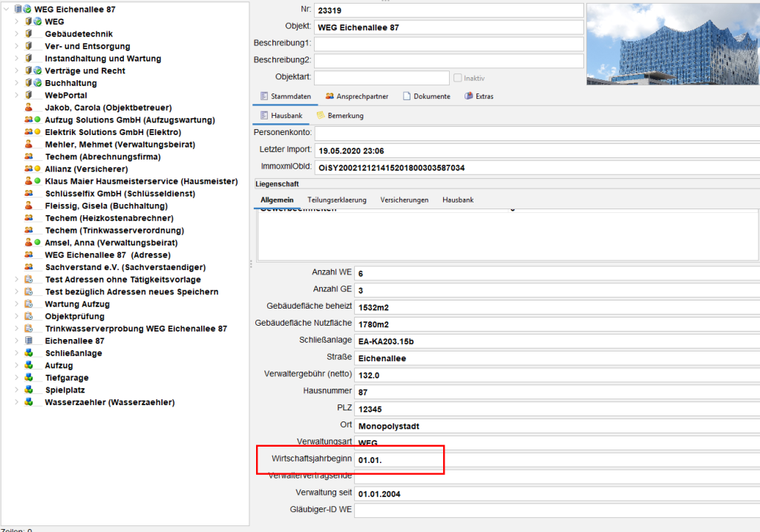Toggle the Inaktiv checkbox
760x532 pixels.
point(458,78)
